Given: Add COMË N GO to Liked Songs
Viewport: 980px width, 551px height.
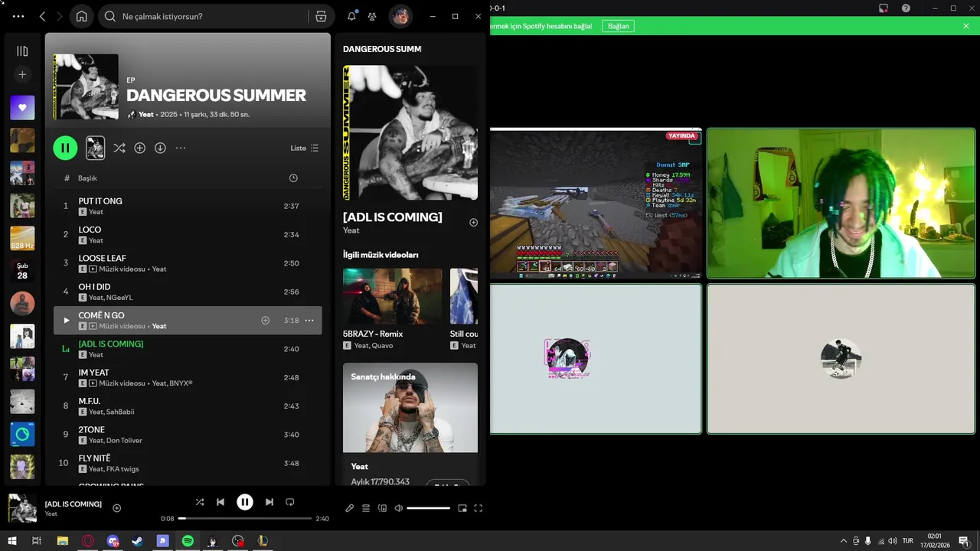Looking at the screenshot, I should pos(266,321).
